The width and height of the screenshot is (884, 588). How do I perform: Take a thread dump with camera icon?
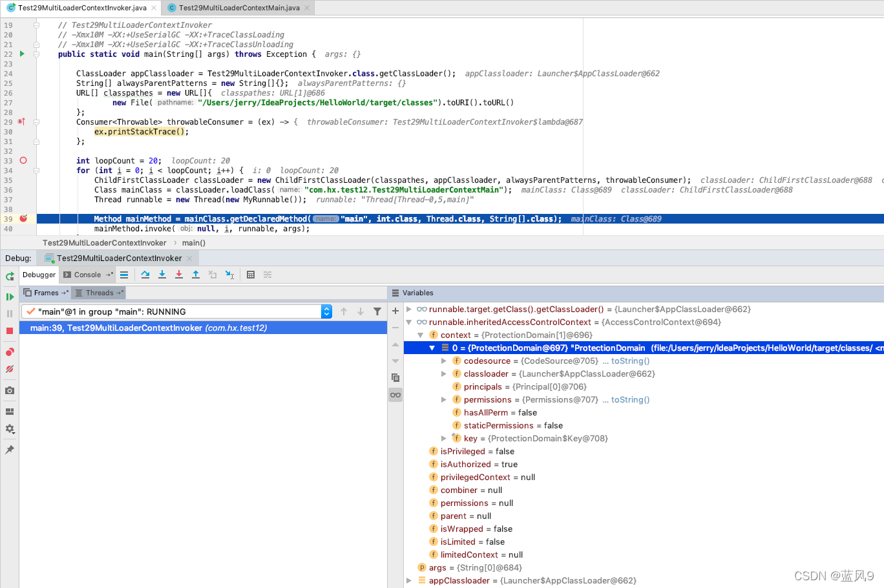[x=10, y=390]
